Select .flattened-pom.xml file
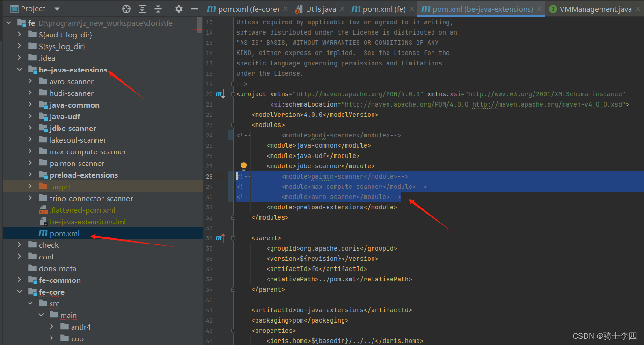Screen dimensions: 644x345 [82, 210]
